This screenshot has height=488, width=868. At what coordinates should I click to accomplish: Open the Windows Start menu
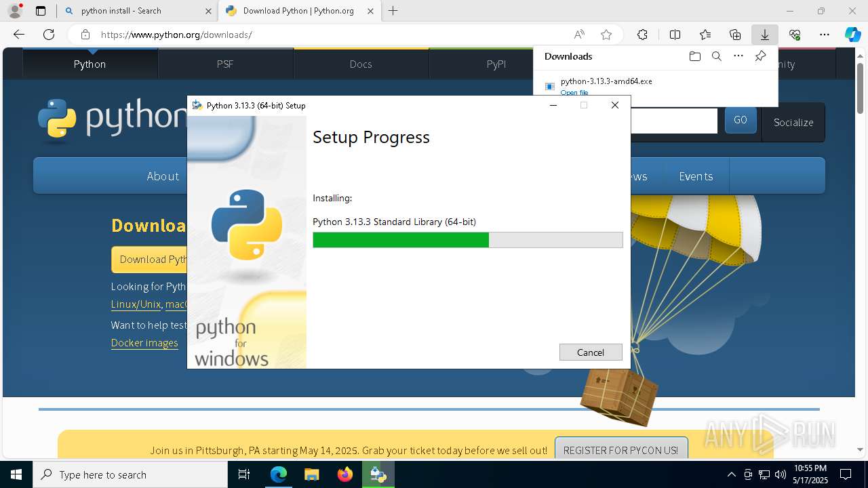tap(16, 474)
